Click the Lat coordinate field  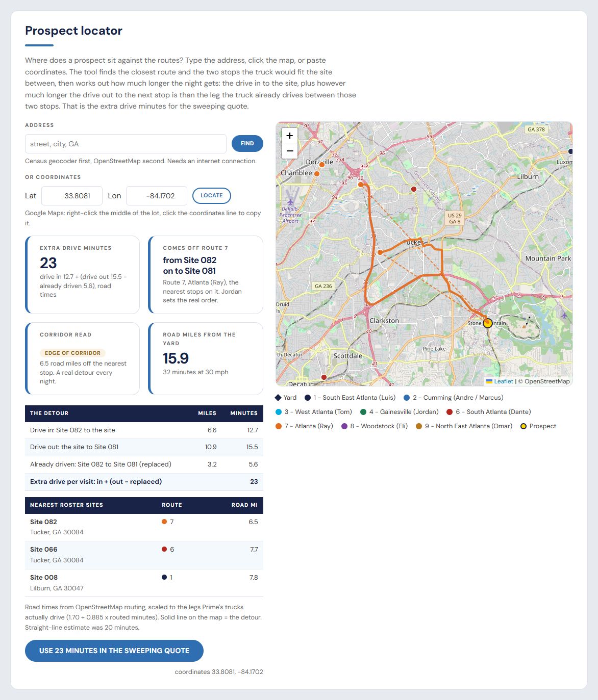tap(72, 196)
